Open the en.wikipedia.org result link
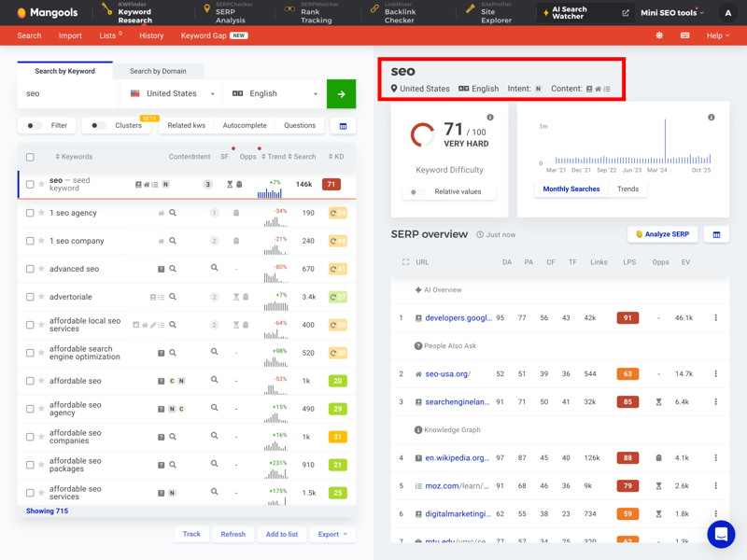 [457, 458]
